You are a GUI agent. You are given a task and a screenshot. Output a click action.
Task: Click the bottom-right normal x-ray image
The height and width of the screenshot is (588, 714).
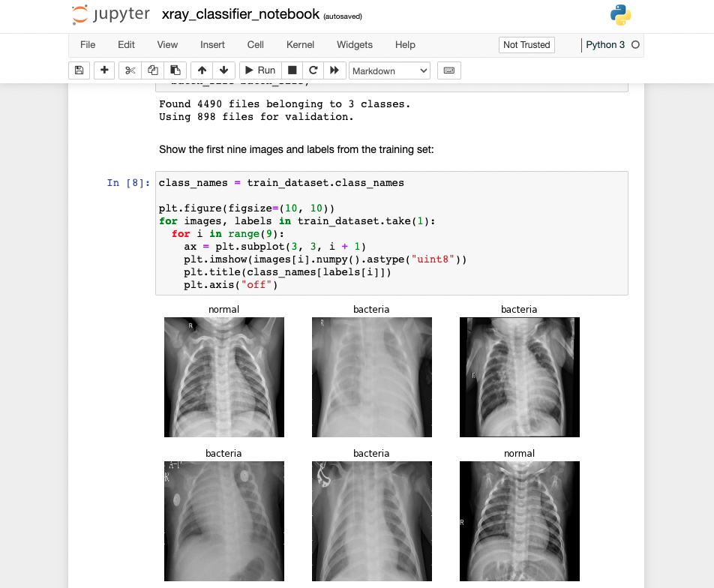tap(520, 521)
